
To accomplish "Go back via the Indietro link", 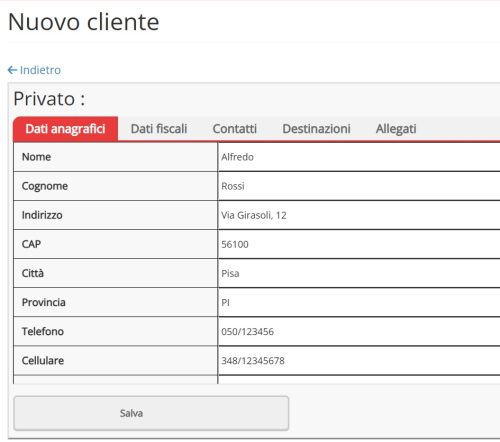I will tap(34, 70).
